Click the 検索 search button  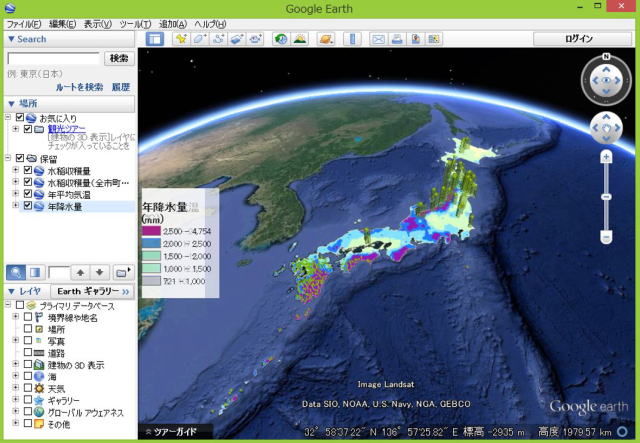pos(118,59)
